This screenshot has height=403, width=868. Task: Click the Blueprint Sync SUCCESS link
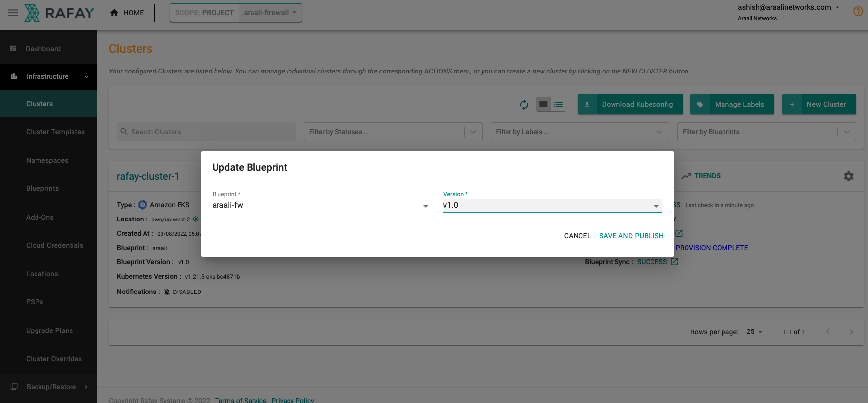point(652,262)
